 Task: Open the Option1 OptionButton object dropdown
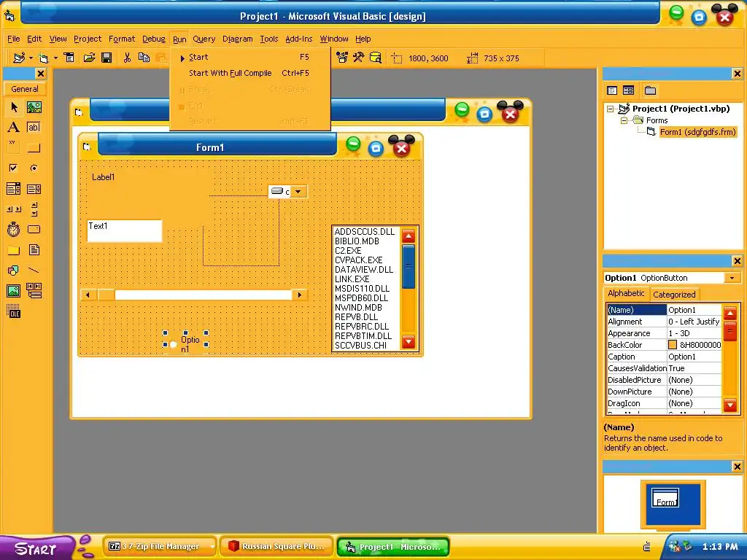[732, 278]
